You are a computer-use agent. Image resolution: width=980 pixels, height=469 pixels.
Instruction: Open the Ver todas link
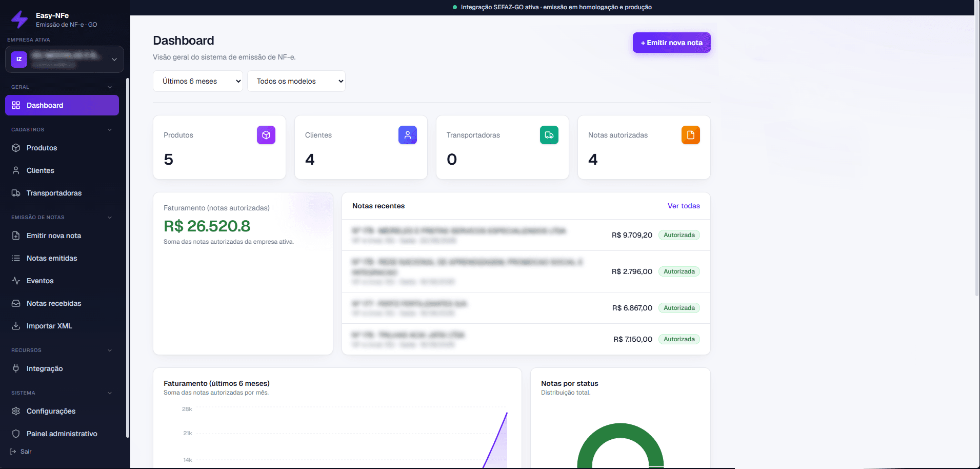pos(684,206)
